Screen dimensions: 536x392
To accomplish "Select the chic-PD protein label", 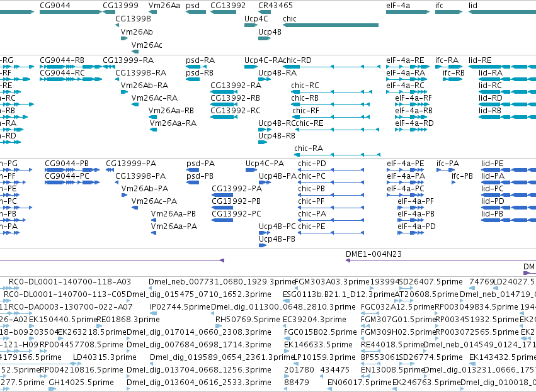I will [x=312, y=164].
